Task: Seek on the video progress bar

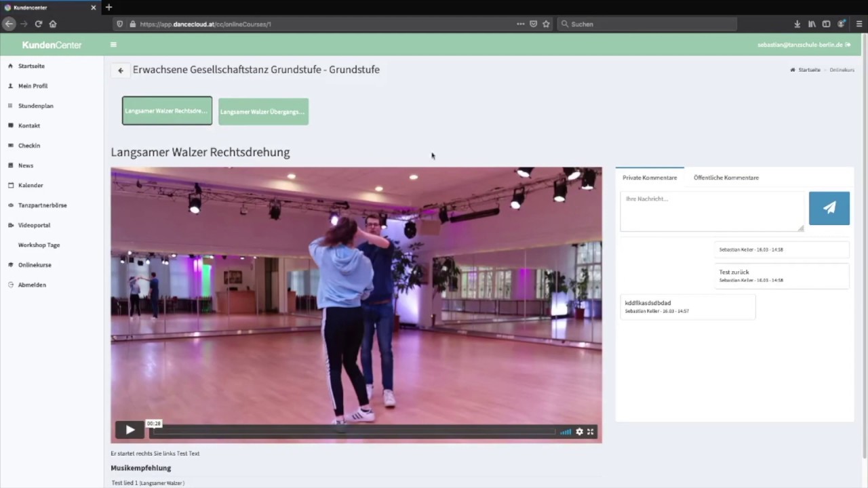Action: (x=353, y=432)
